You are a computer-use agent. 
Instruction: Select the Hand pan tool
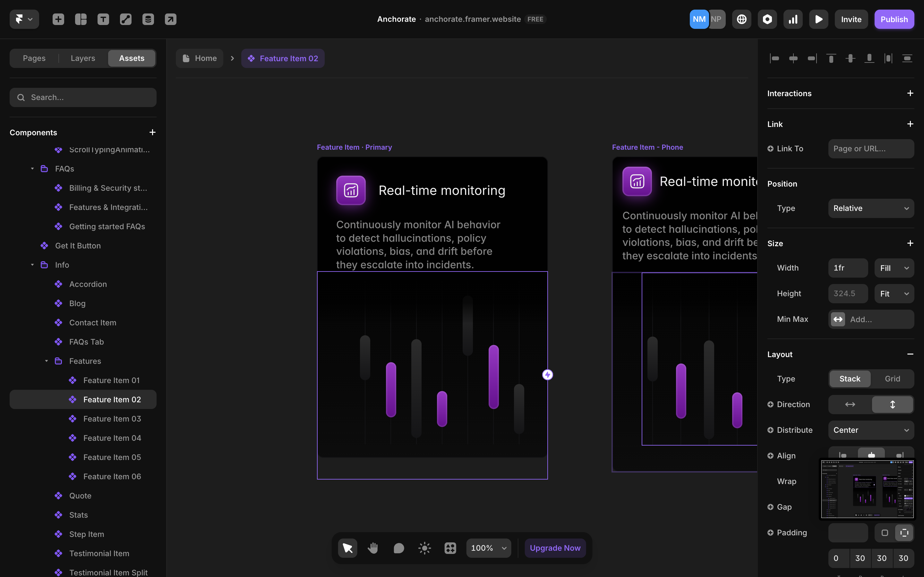click(373, 548)
